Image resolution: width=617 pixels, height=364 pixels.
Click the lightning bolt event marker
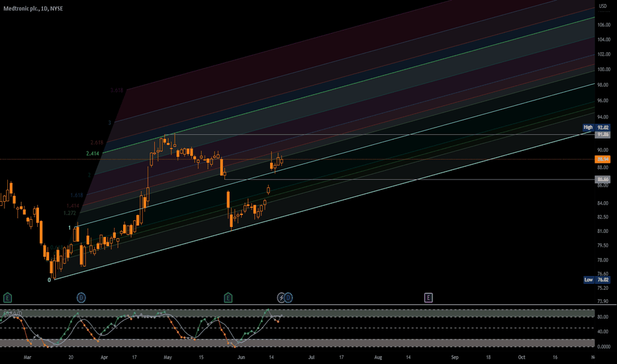281,298
